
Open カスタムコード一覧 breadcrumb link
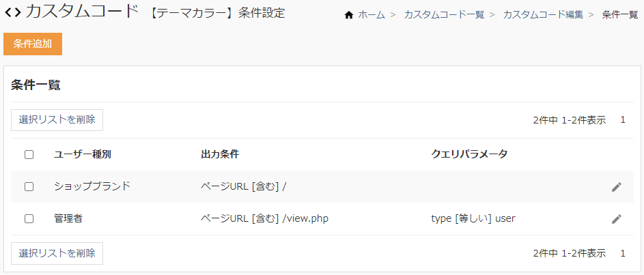coord(444,14)
